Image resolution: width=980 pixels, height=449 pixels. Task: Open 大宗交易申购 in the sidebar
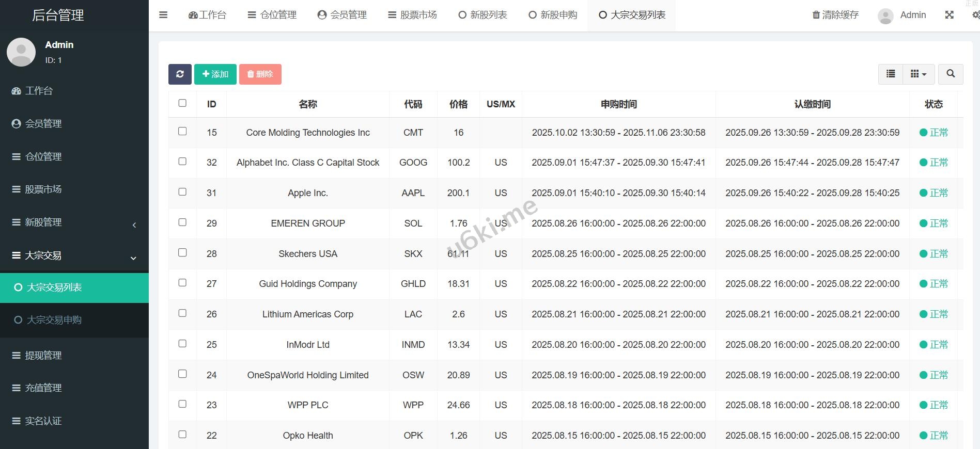54,320
